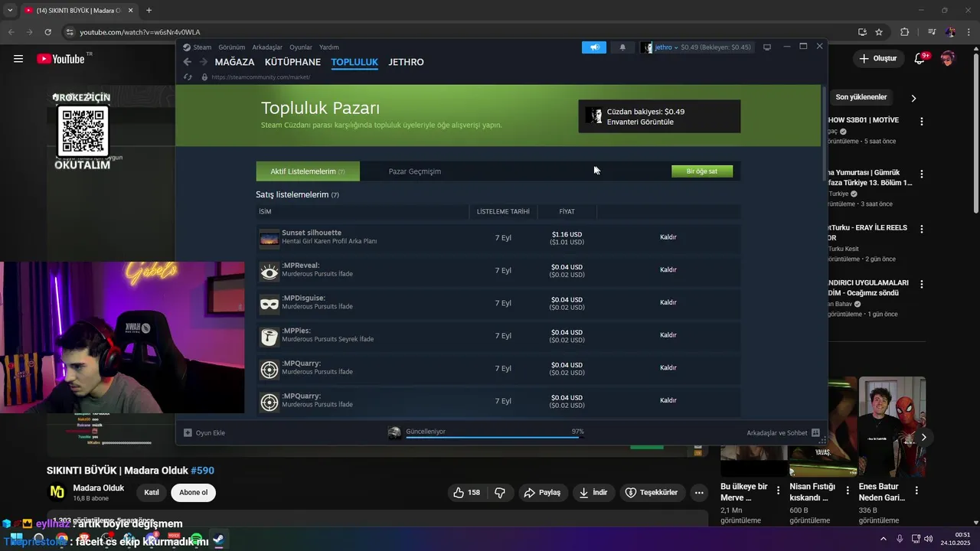Screen dimensions: 980x551
Task: Select Aktif Listelemelerim tab
Action: [308, 171]
